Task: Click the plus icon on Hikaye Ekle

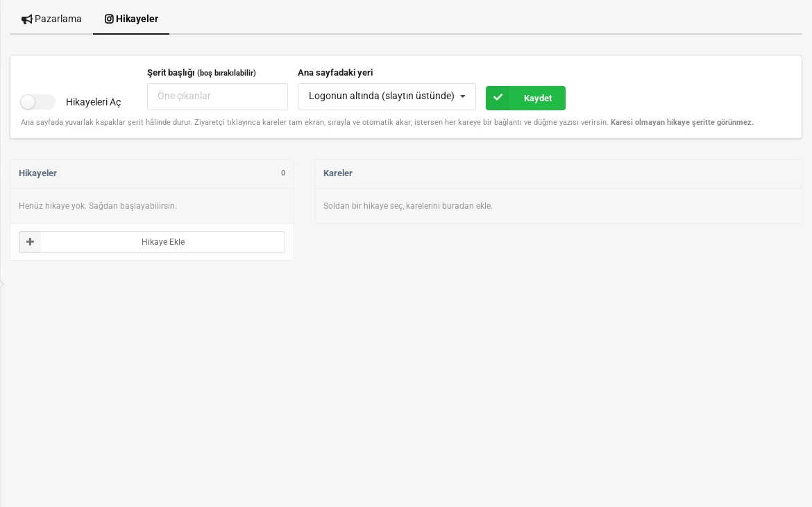Action: 30,242
